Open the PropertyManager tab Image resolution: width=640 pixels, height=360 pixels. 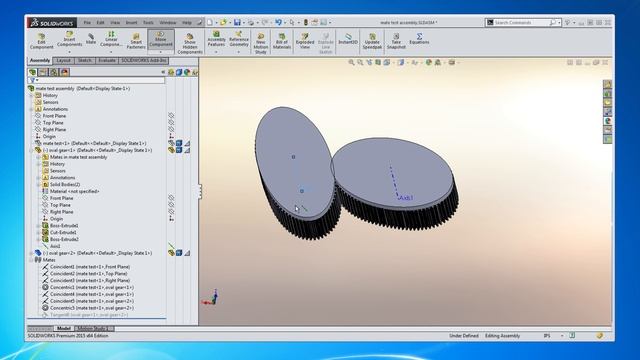(x=43, y=72)
